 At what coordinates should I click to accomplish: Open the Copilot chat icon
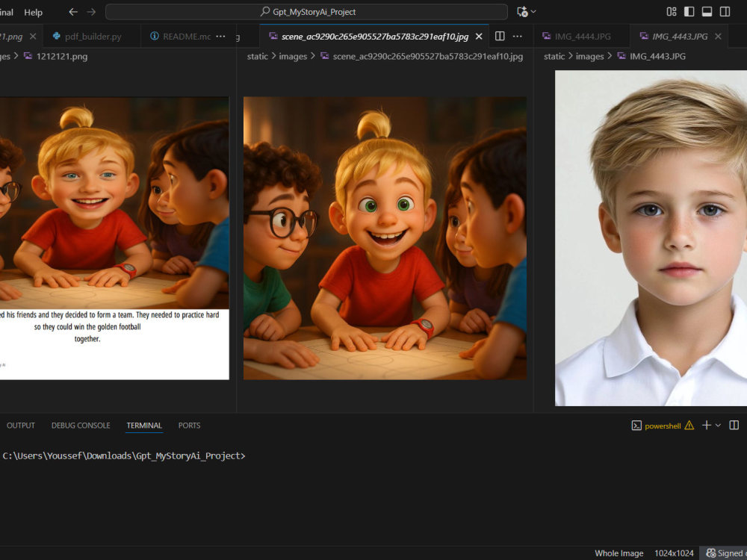tap(522, 12)
